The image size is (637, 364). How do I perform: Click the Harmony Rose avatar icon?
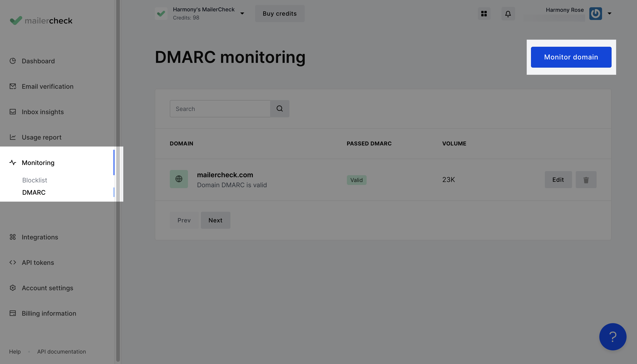[x=595, y=13]
